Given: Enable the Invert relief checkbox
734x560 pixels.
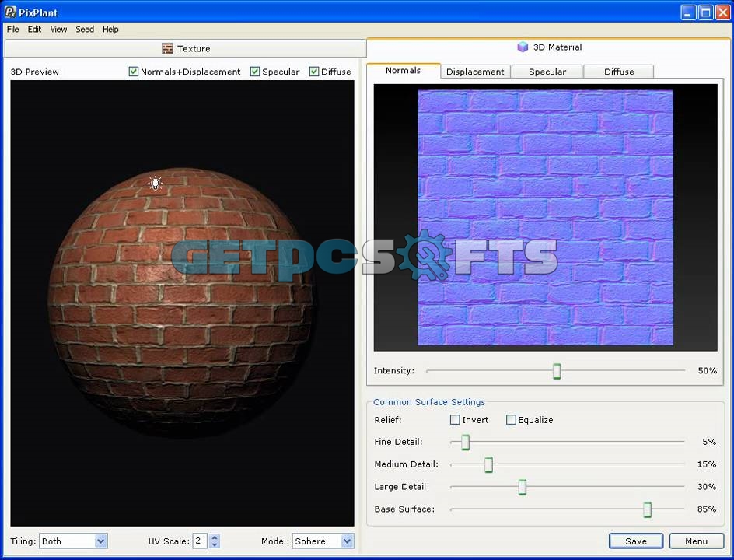Looking at the screenshot, I should [455, 419].
